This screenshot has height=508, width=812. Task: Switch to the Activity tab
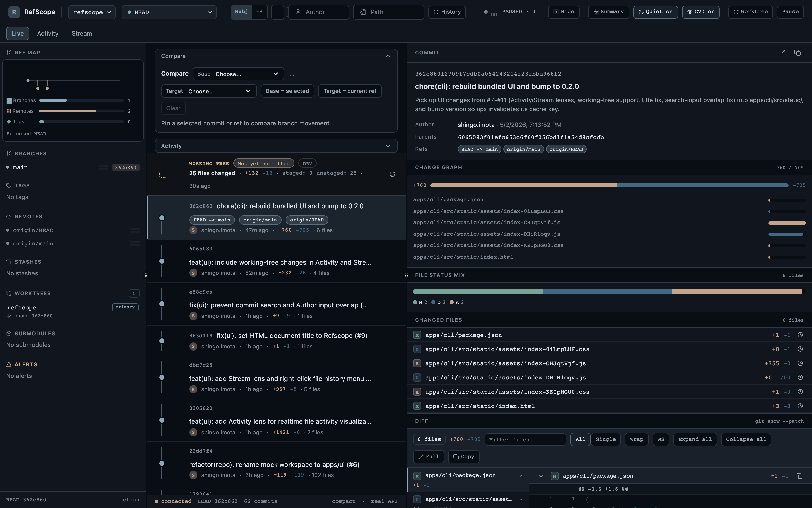pyautogui.click(x=48, y=33)
